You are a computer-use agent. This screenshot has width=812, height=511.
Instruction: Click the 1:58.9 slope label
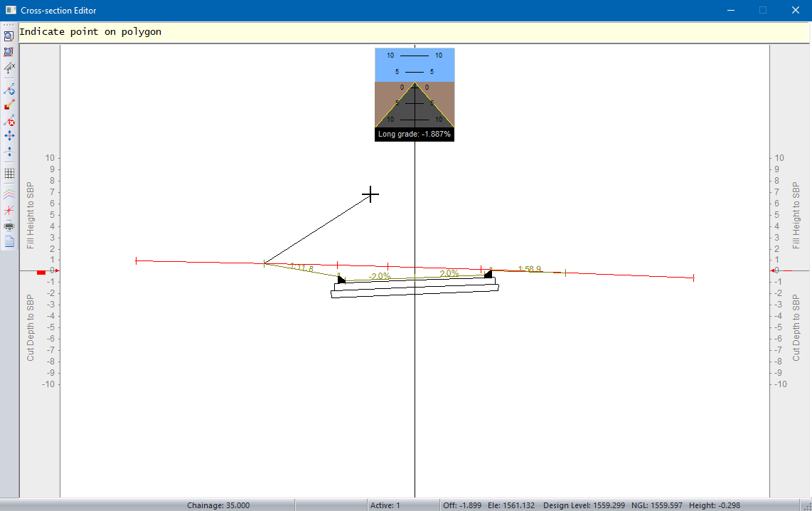point(530,269)
